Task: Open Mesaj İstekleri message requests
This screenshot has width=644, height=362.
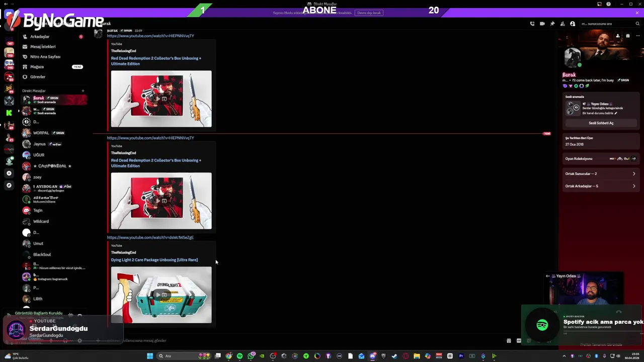Action: (53, 47)
